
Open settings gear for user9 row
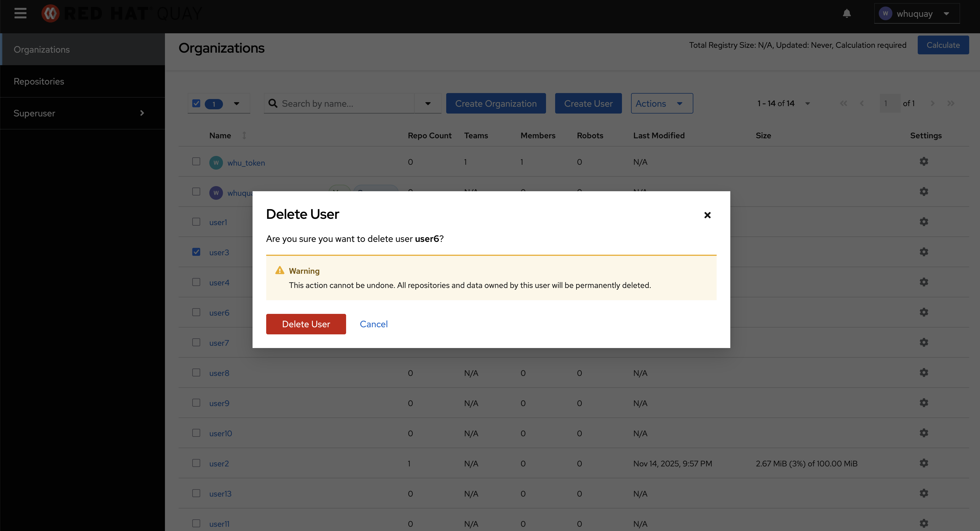click(x=924, y=403)
